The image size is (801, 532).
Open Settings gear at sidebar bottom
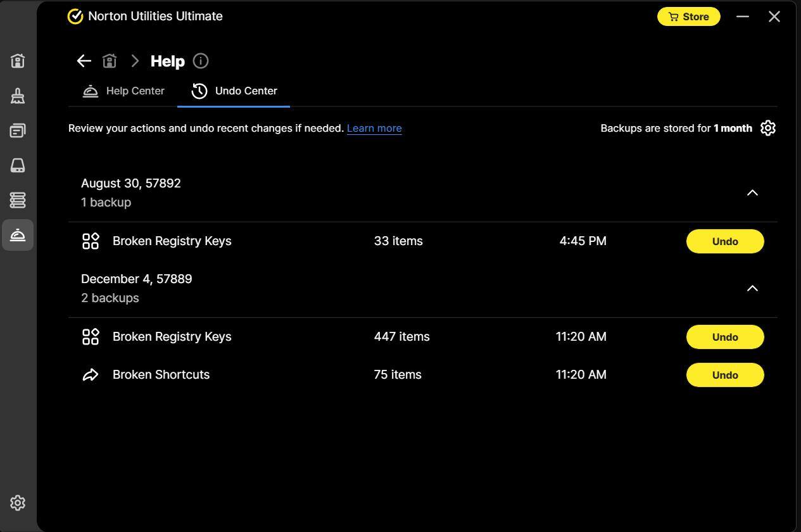pos(18,503)
